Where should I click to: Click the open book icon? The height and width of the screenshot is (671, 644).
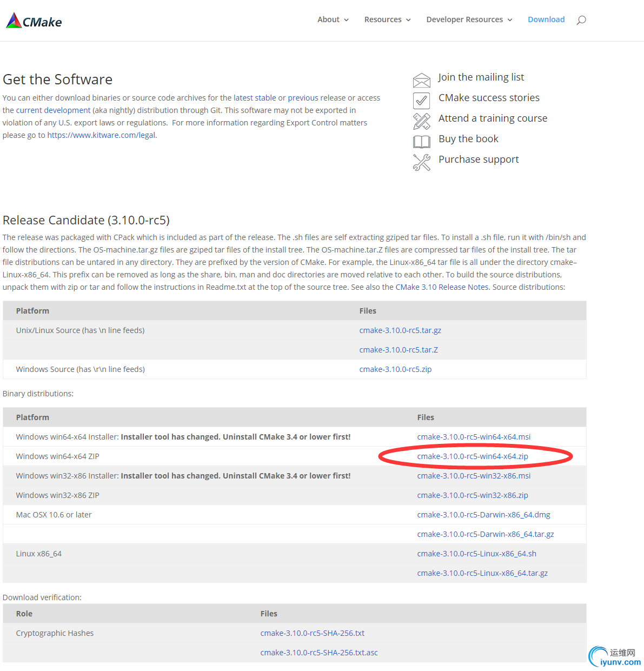[422, 142]
